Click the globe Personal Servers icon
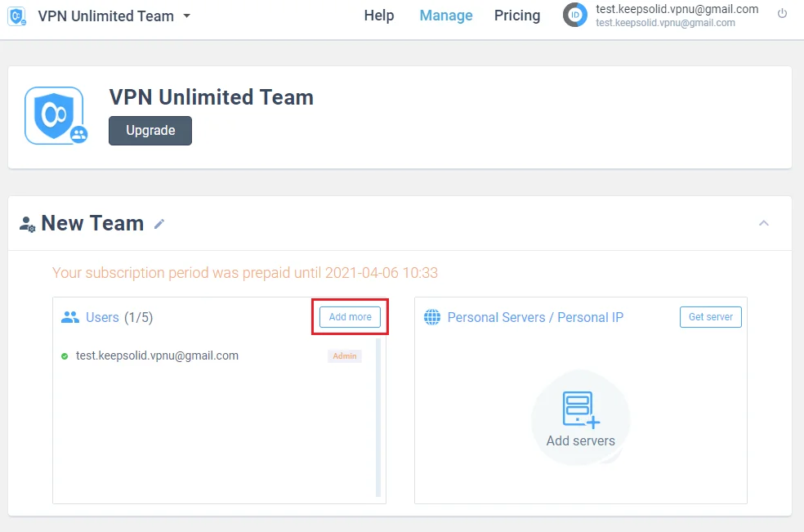 click(x=432, y=317)
